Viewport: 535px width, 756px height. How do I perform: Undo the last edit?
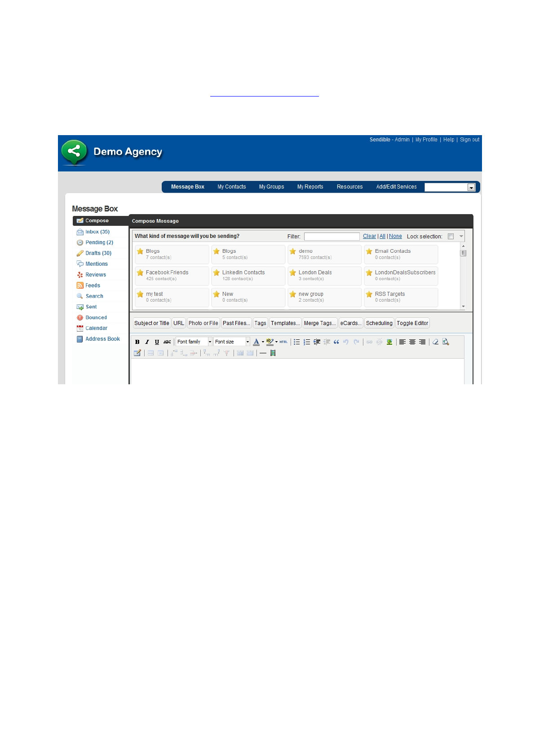click(346, 342)
